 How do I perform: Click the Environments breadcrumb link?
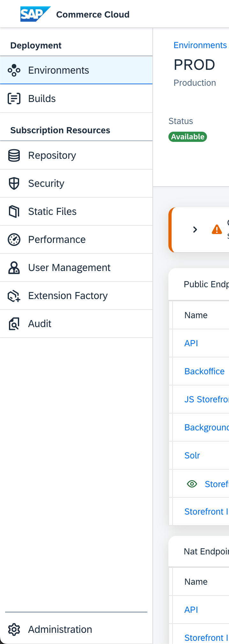coord(200,45)
